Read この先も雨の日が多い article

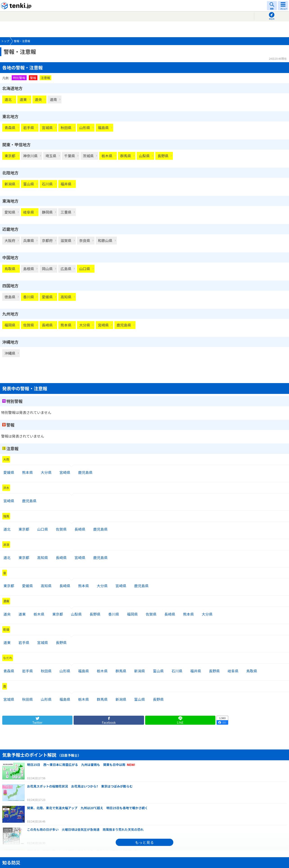click(85, 830)
